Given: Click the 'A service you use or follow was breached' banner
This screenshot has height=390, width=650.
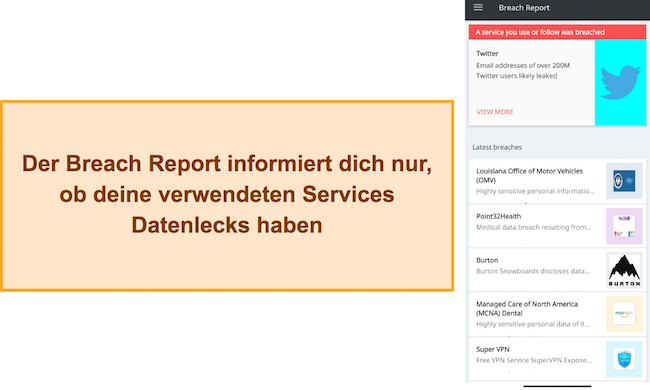Looking at the screenshot, I should [x=557, y=32].
